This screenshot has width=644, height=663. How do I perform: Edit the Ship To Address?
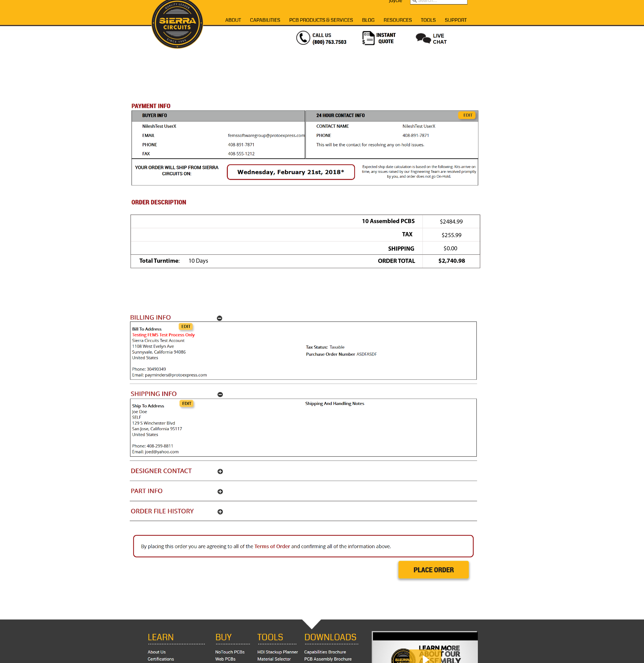(186, 403)
